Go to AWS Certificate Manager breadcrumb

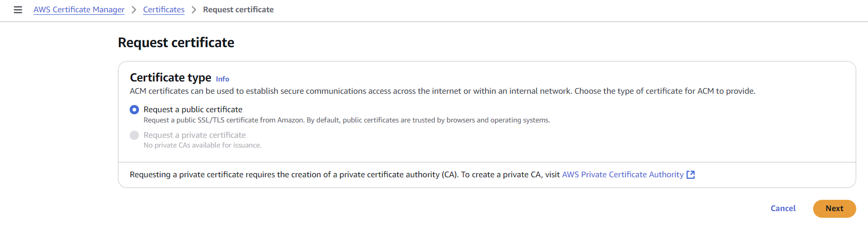click(79, 10)
